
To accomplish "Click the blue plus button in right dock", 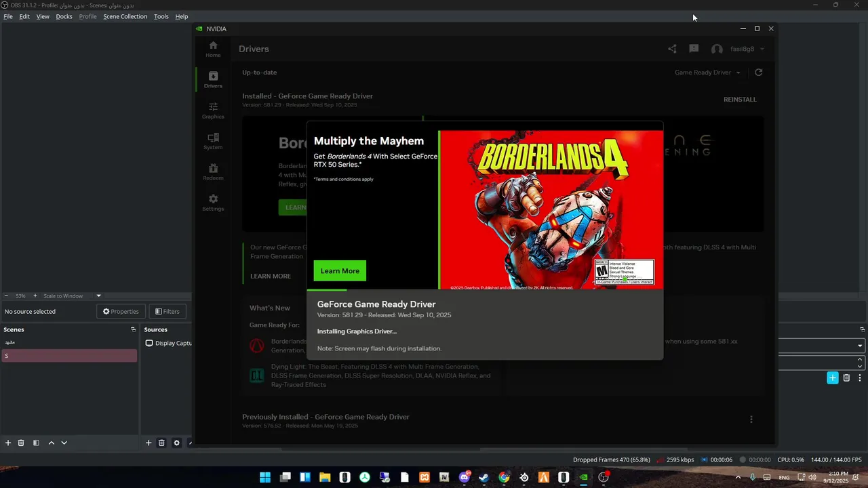I will point(833,378).
